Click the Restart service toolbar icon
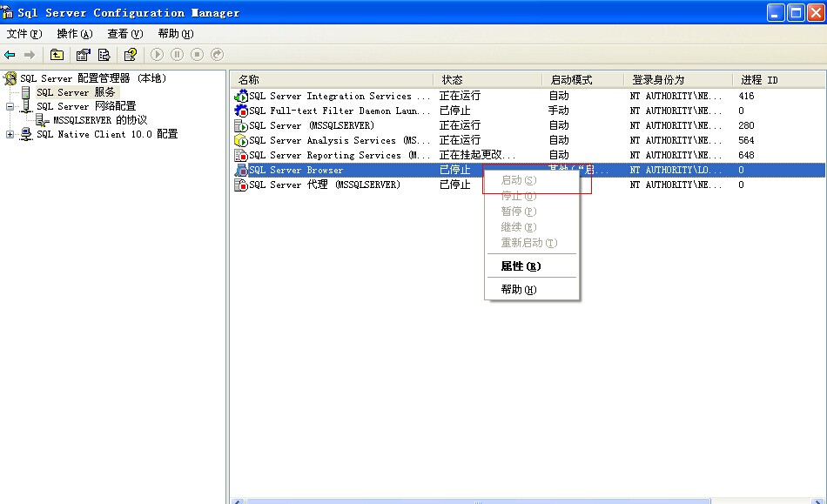The height and width of the screenshot is (504, 827). click(218, 54)
